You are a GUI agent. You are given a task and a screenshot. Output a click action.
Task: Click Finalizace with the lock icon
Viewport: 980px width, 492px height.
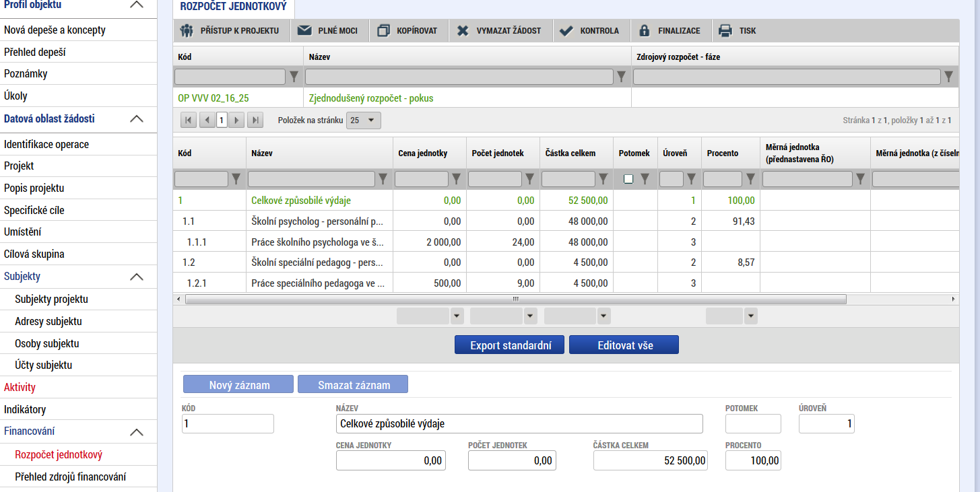[669, 30]
